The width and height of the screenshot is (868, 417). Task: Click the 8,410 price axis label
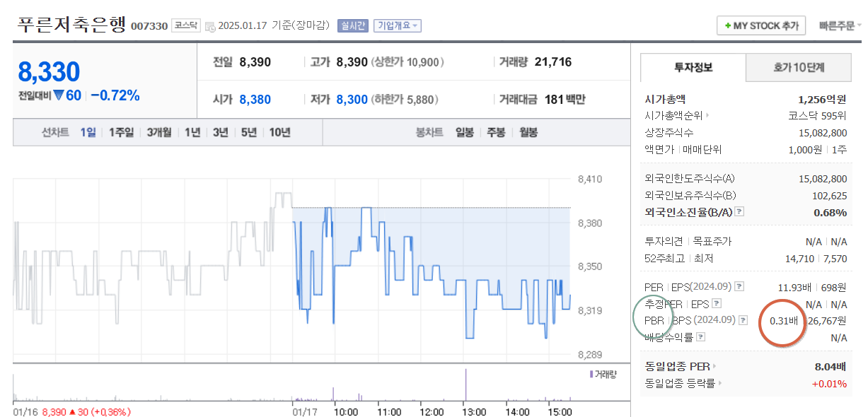[589, 180]
